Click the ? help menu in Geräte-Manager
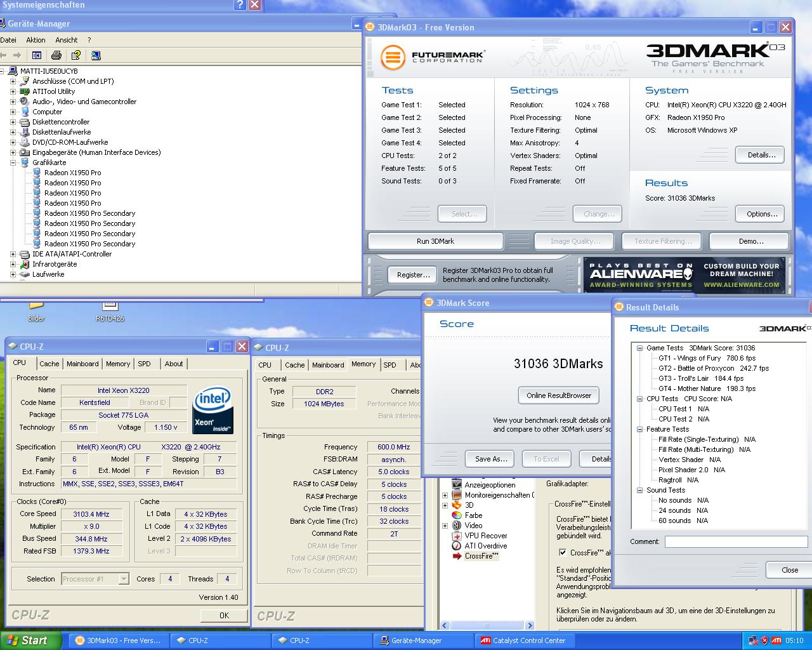This screenshot has height=650, width=812. click(x=89, y=40)
